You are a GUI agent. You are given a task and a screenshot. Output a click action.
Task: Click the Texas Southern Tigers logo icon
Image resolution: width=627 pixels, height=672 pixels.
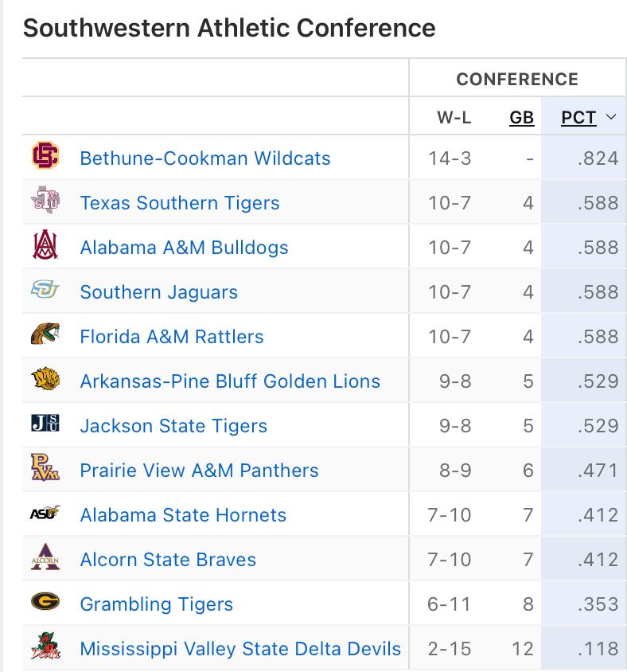pos(45,202)
